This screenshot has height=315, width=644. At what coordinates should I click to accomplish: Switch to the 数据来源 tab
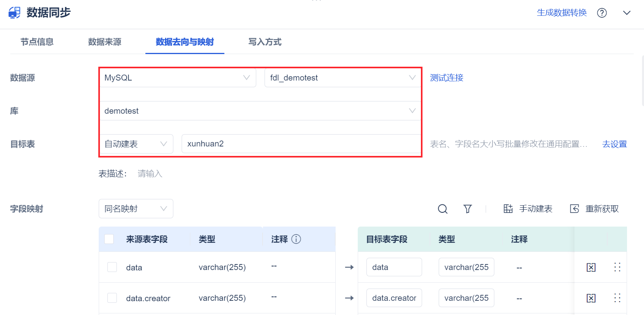(105, 42)
